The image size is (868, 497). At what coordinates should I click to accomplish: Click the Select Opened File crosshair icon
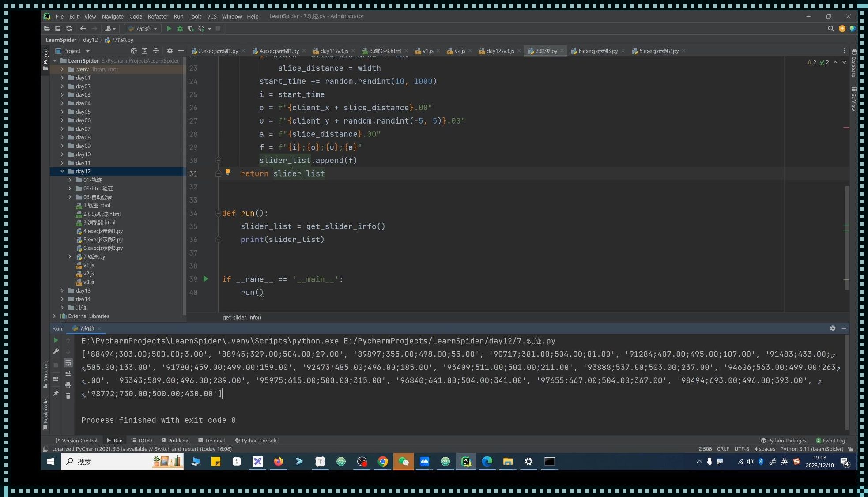(134, 51)
